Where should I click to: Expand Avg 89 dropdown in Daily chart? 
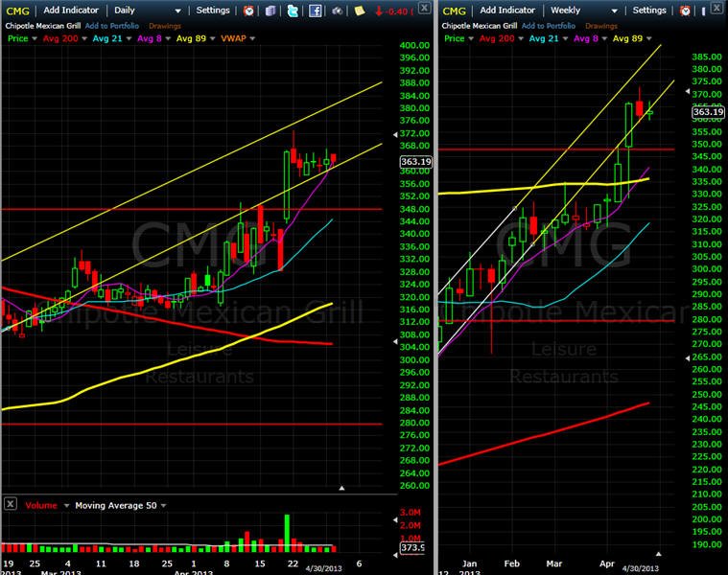pyautogui.click(x=212, y=39)
